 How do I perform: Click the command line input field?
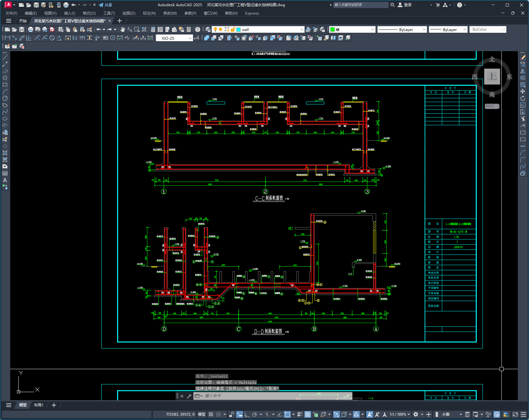pos(273,396)
